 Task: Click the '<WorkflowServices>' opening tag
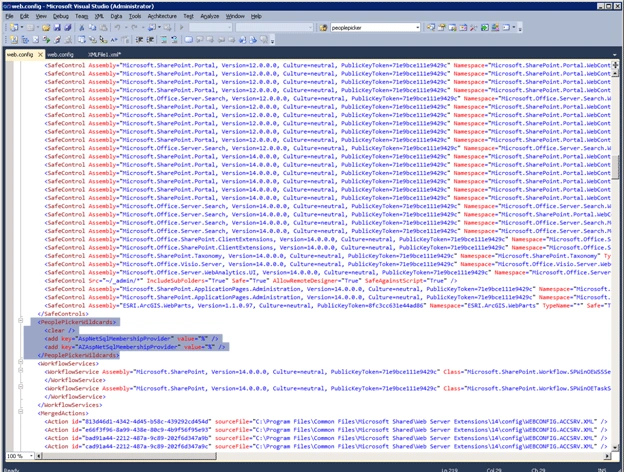tap(68, 363)
